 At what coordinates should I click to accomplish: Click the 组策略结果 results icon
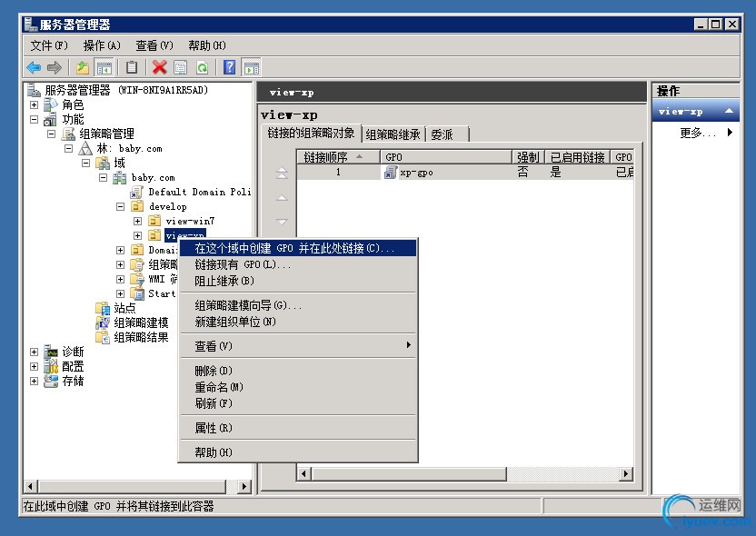(x=103, y=337)
